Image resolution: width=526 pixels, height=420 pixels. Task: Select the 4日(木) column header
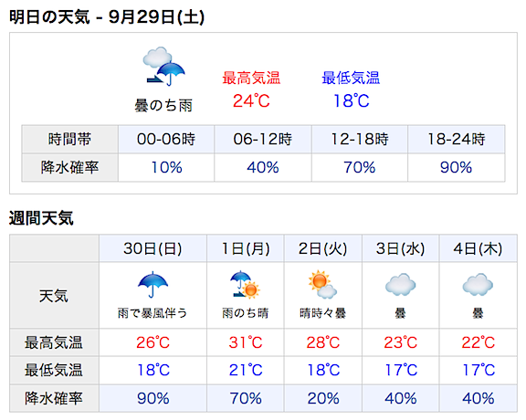478,248
